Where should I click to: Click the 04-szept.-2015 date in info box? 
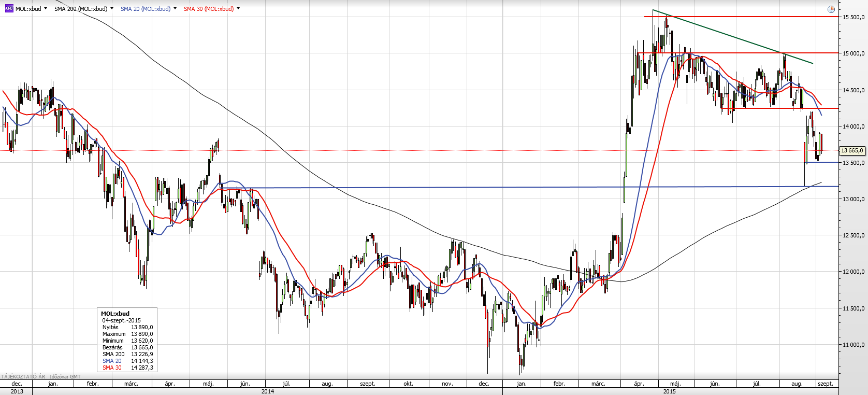click(x=121, y=320)
